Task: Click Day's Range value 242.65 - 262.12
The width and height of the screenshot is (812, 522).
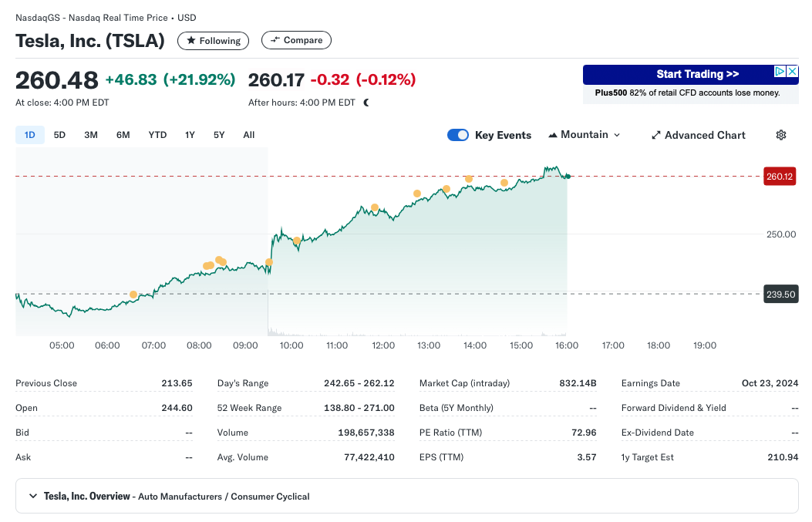Action: click(359, 383)
